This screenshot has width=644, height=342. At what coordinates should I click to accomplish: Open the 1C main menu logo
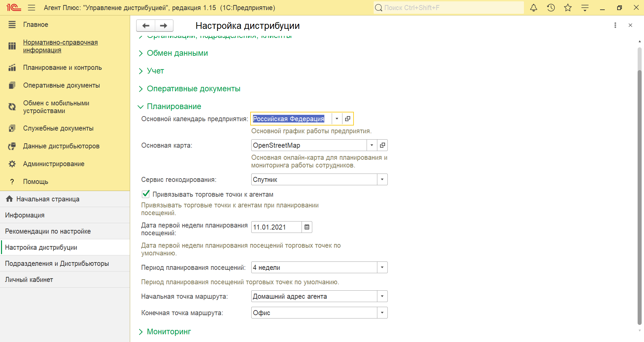point(14,7)
